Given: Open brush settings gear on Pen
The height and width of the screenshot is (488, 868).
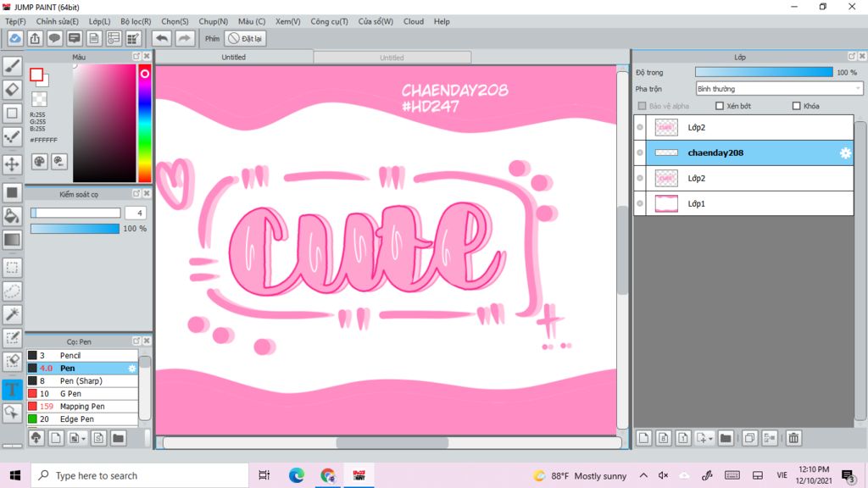Looking at the screenshot, I should pyautogui.click(x=131, y=368).
